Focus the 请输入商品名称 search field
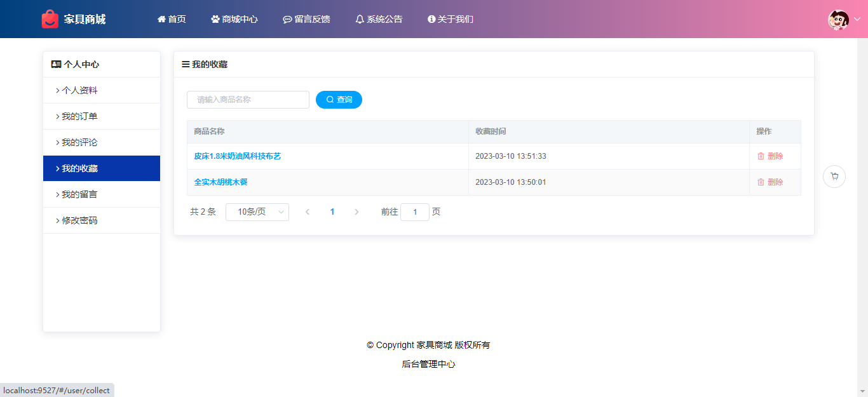 [x=248, y=100]
